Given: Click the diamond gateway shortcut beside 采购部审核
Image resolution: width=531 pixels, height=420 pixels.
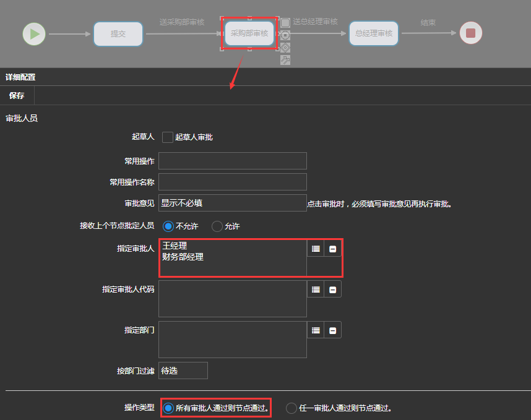Looking at the screenshot, I should coord(285,48).
